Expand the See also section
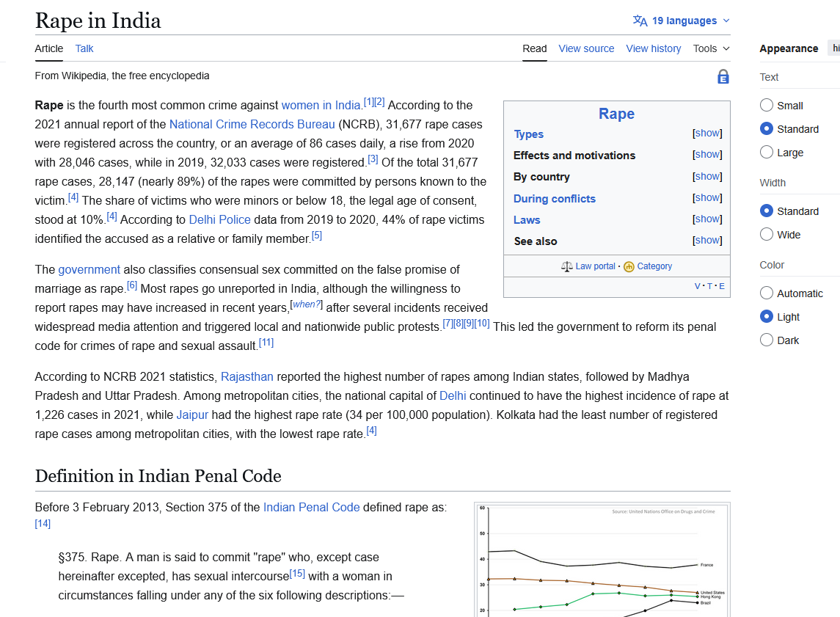The width and height of the screenshot is (840, 617). (x=707, y=241)
